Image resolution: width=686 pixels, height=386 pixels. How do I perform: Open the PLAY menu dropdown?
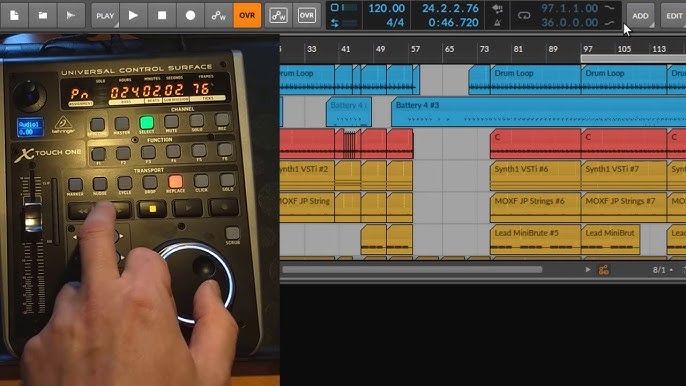[105, 15]
